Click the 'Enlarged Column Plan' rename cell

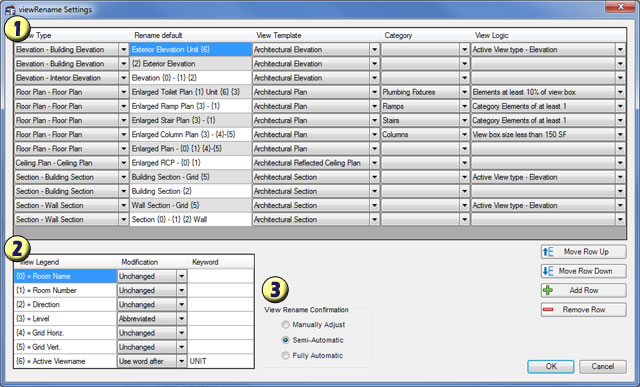191,135
